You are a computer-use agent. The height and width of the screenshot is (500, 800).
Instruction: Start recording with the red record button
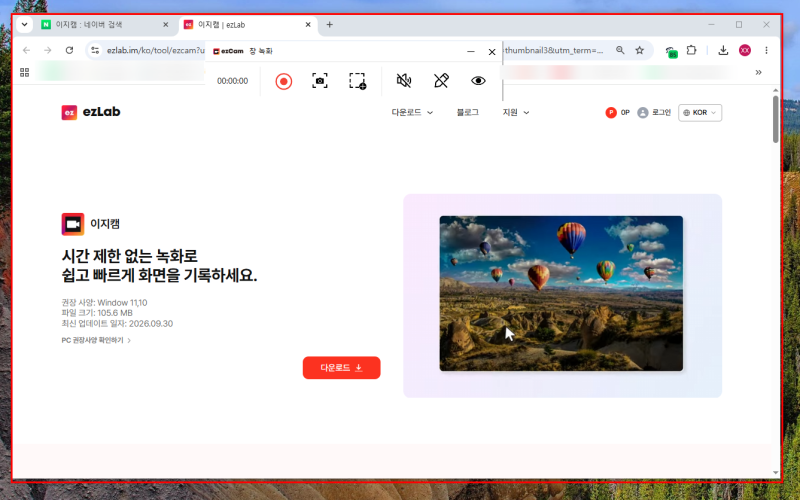[284, 81]
